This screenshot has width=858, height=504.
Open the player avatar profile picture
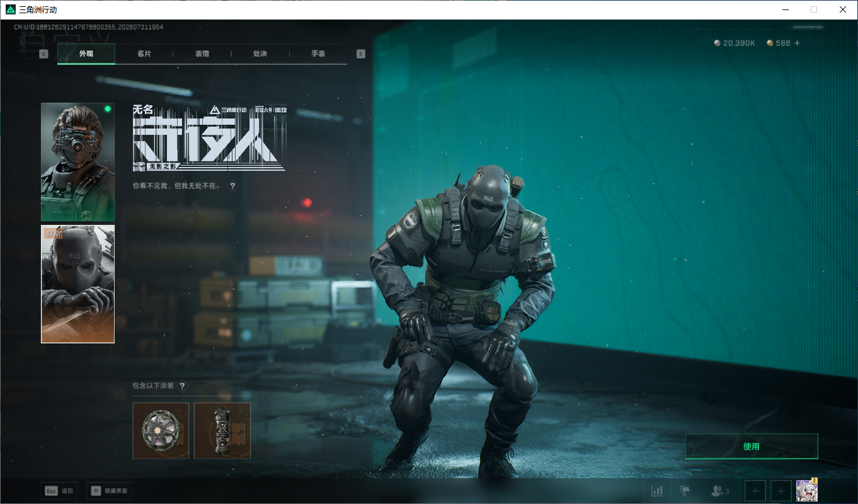(807, 491)
